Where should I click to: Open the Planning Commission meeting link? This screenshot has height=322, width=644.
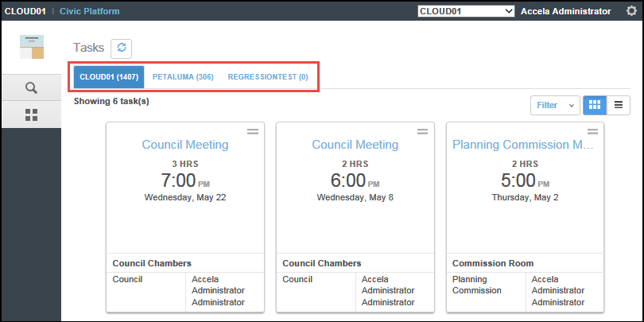click(x=523, y=145)
